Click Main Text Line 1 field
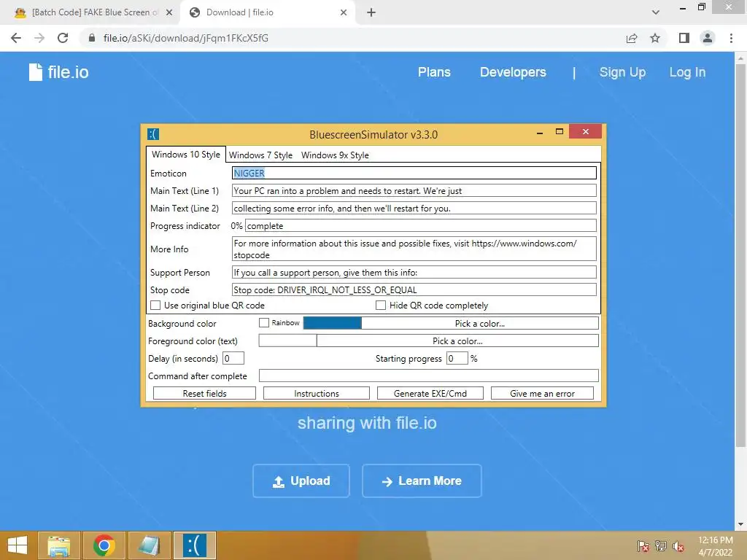The height and width of the screenshot is (560, 747). [414, 191]
